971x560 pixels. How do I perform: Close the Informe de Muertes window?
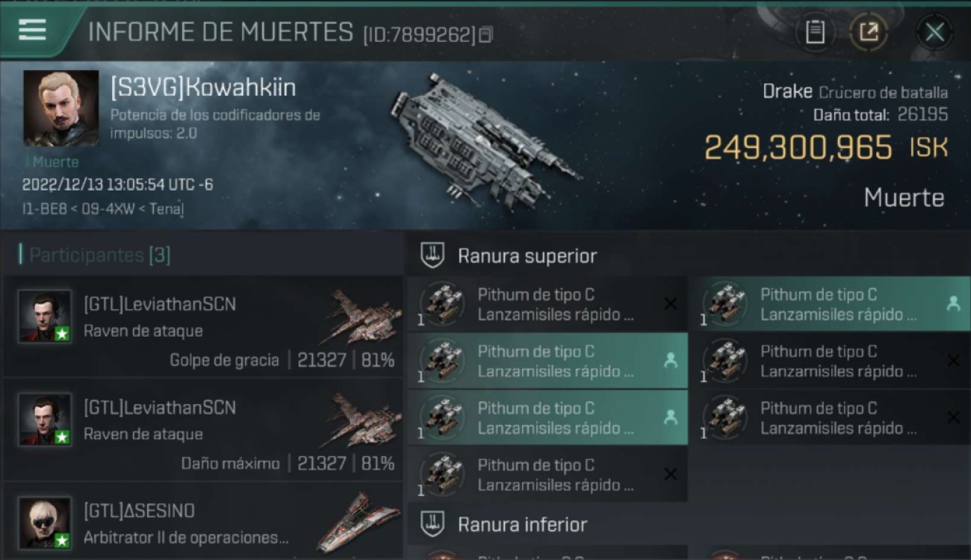934,32
